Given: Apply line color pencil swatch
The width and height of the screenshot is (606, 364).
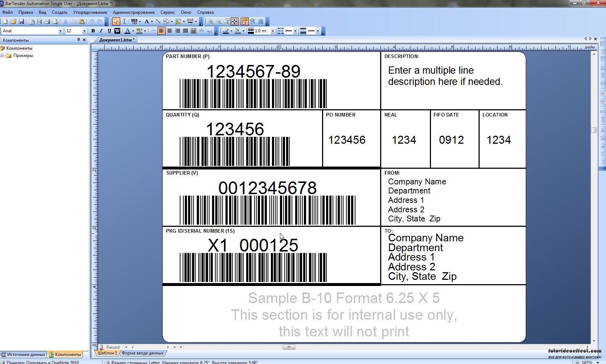Looking at the screenshot, I should [225, 31].
